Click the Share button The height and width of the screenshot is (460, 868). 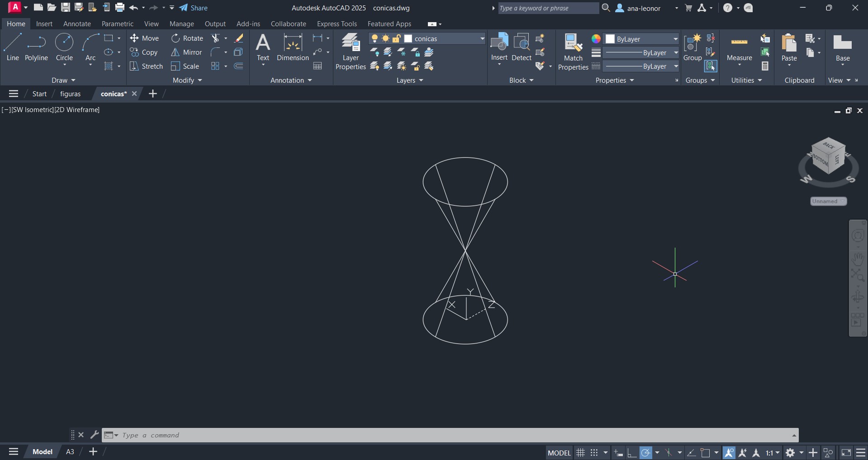[194, 8]
